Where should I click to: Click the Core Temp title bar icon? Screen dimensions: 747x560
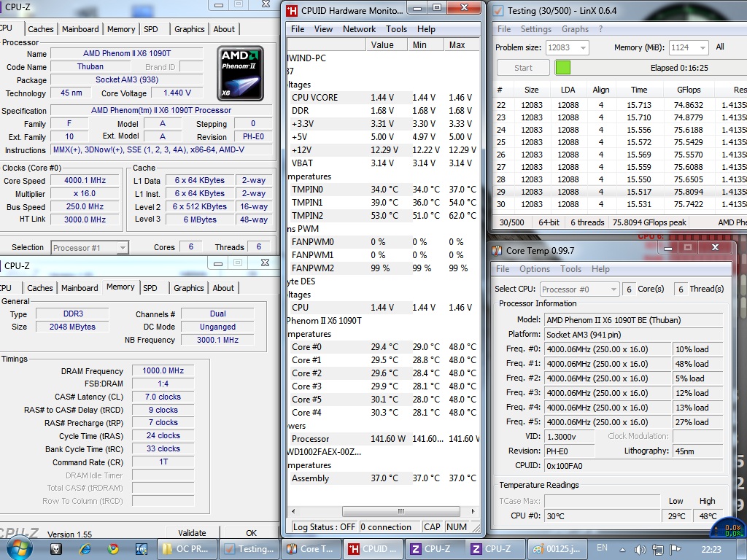497,250
